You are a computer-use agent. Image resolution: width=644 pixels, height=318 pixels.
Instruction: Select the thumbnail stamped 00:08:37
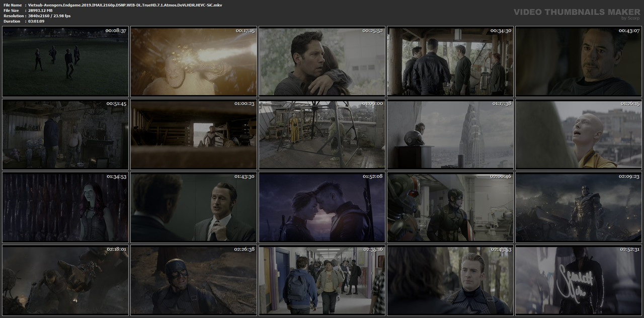click(x=65, y=61)
